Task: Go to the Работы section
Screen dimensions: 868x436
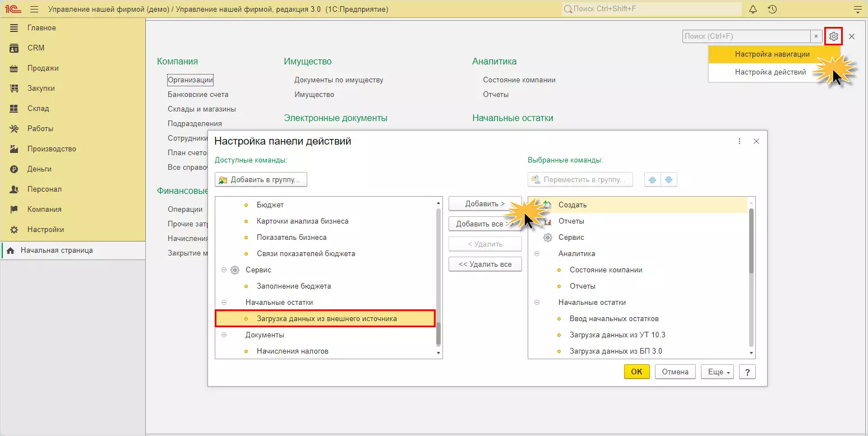Action: 40,128
